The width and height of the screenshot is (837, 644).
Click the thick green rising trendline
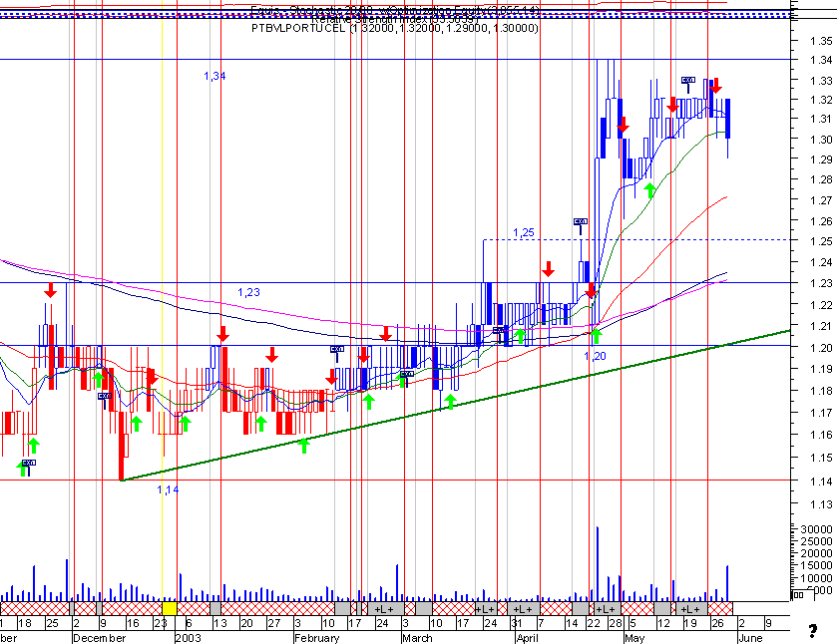click(456, 405)
